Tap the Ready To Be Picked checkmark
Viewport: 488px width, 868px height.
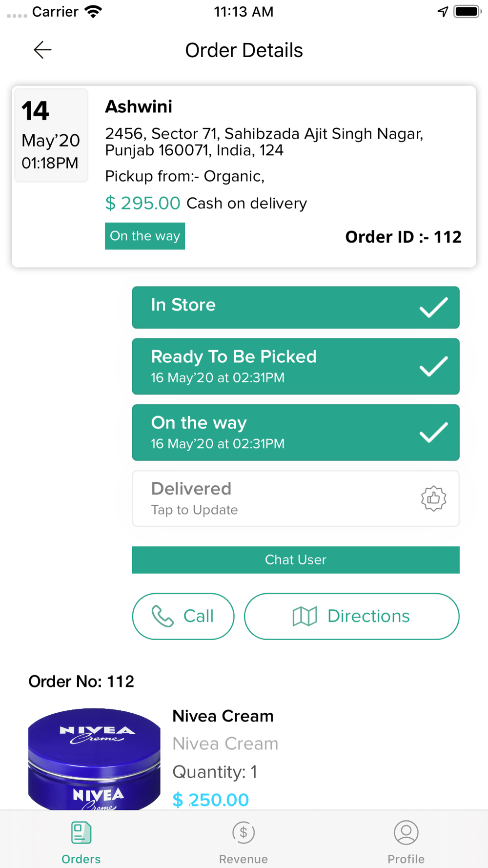(433, 366)
